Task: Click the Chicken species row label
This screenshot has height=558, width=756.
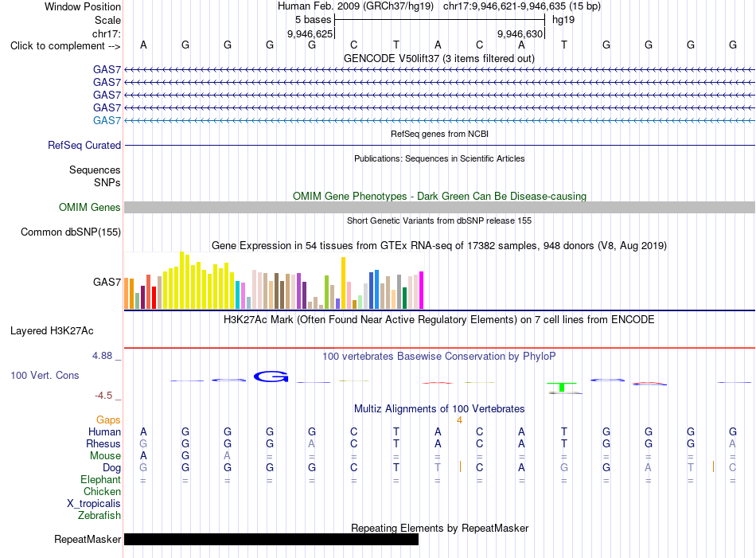Action: point(102,491)
